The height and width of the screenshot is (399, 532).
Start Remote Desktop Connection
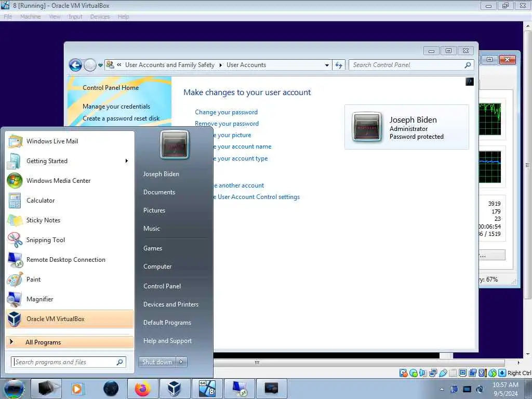click(70, 260)
